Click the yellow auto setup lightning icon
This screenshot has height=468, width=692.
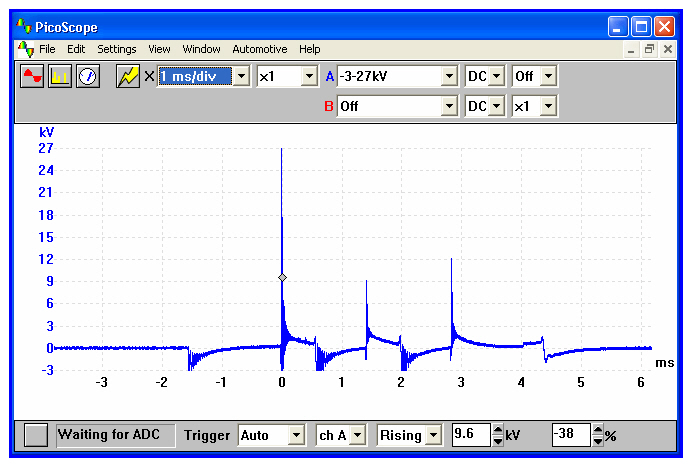click(x=128, y=77)
